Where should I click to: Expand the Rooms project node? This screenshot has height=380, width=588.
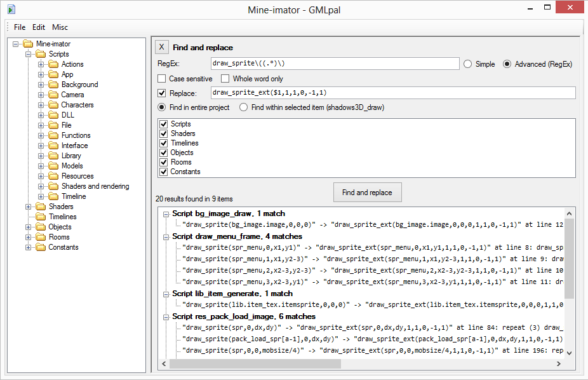[x=28, y=236]
